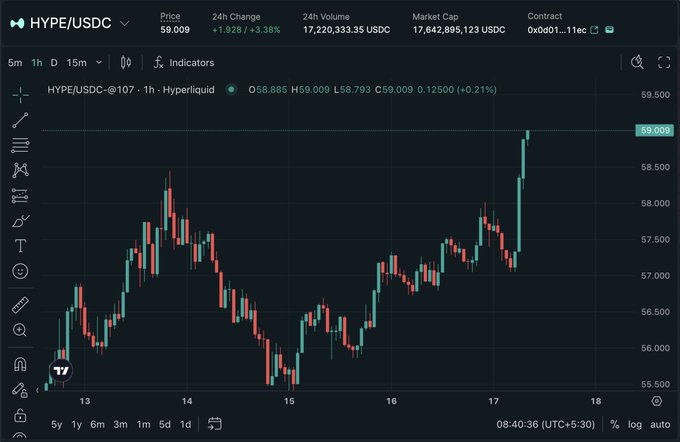Toggle percentage scale mode
Image resolution: width=680 pixels, height=442 pixels.
click(615, 424)
